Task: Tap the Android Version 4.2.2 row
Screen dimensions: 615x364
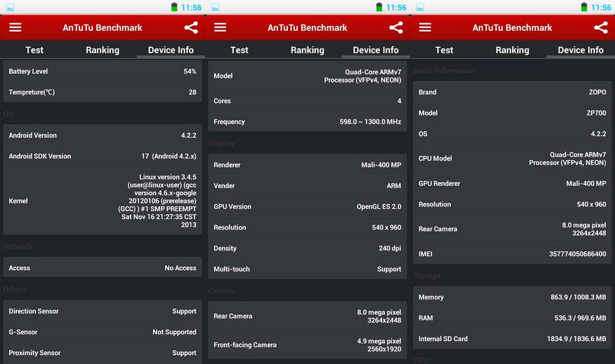Action: click(x=102, y=135)
